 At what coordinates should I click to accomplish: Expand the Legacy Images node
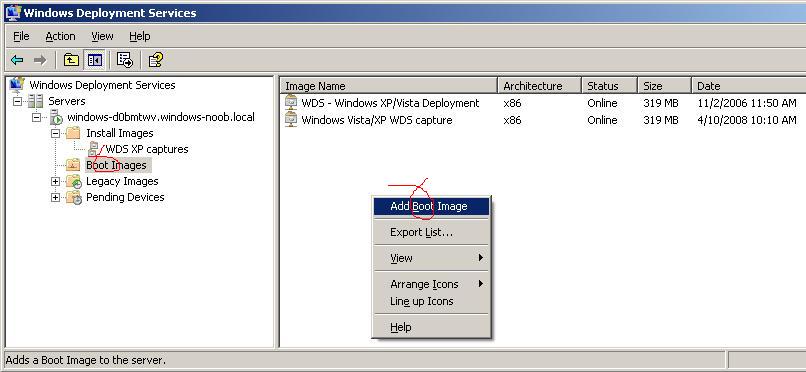56,181
